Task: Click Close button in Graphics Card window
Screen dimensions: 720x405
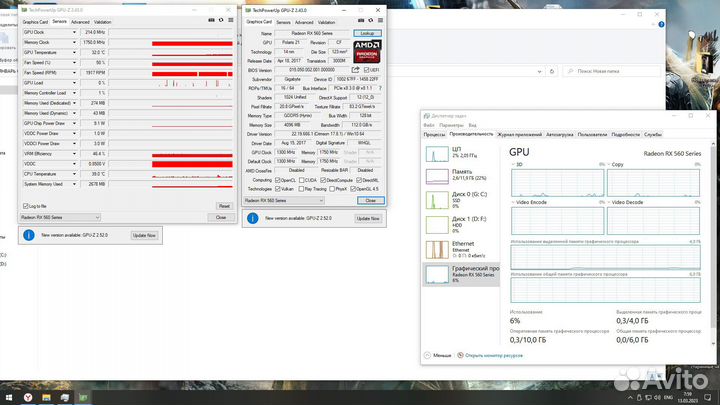Action: point(371,201)
